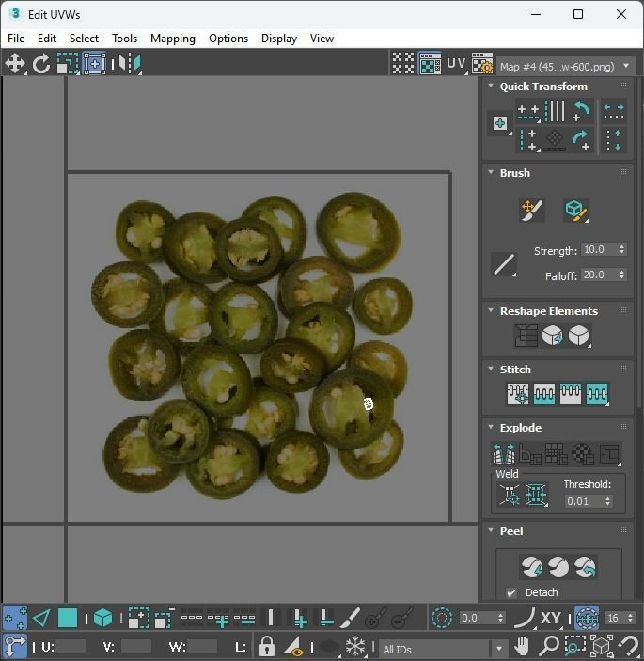Viewport: 644px width, 661px height.
Task: Collapse the Explode rollout
Action: (x=491, y=427)
